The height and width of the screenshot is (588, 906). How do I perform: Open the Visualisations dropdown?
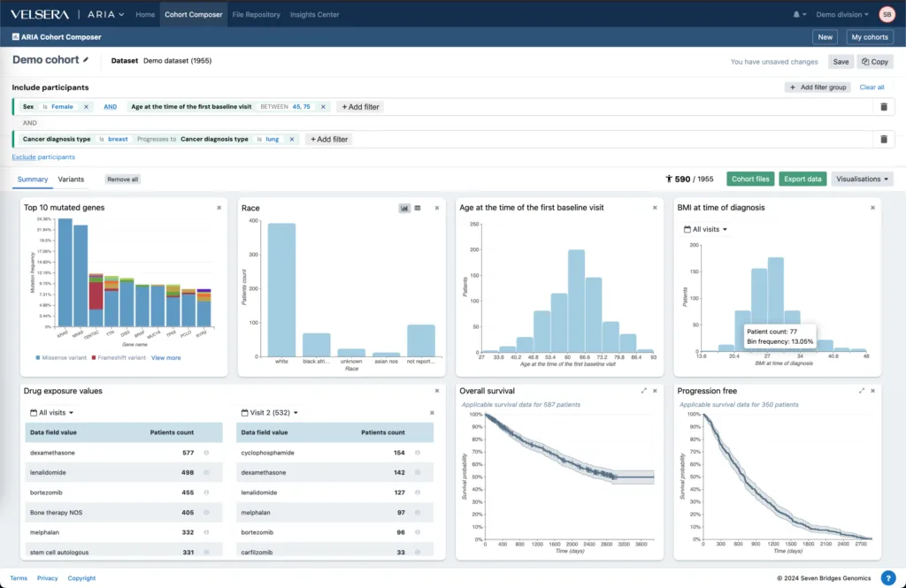(x=862, y=179)
